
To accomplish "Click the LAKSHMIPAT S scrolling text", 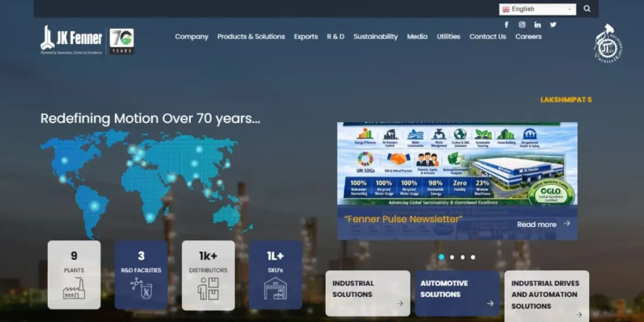I will click(566, 100).
